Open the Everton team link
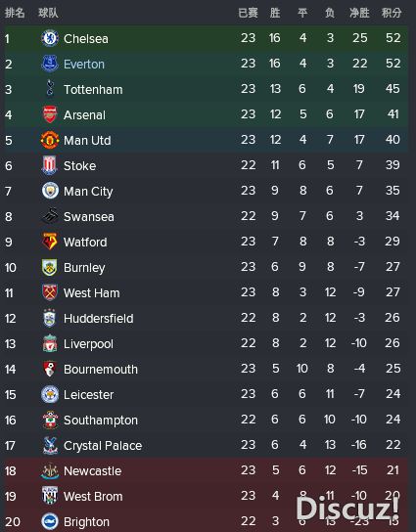416x532 pixels. (x=84, y=65)
